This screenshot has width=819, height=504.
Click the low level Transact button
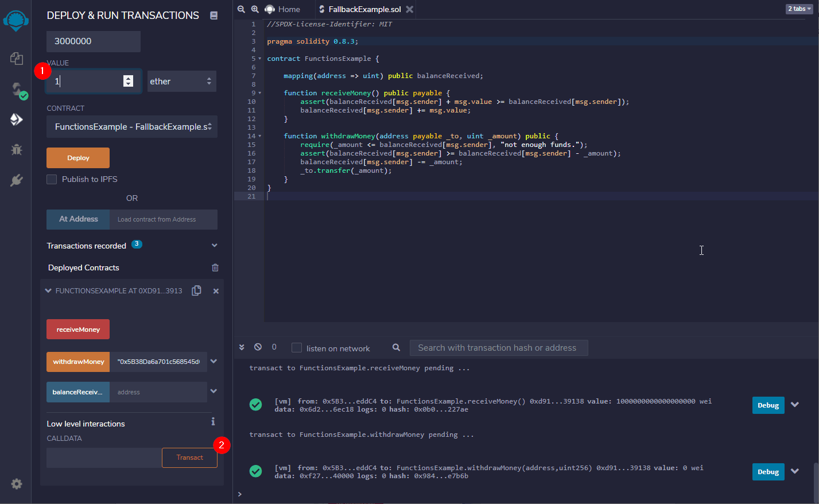[x=189, y=458]
